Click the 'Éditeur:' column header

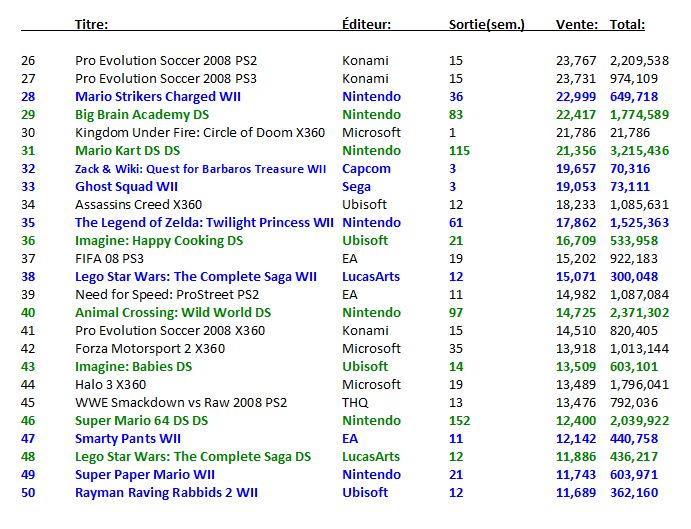coord(366,24)
